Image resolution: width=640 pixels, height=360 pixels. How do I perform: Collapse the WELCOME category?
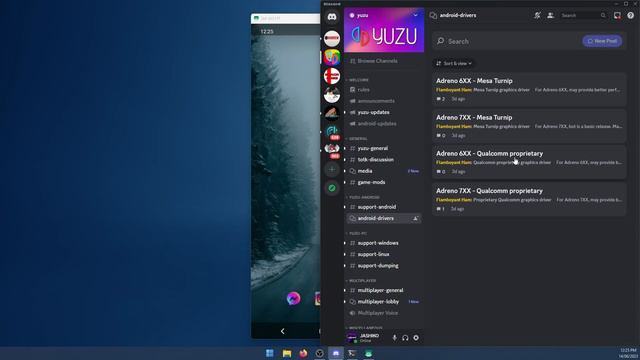pyautogui.click(x=358, y=80)
